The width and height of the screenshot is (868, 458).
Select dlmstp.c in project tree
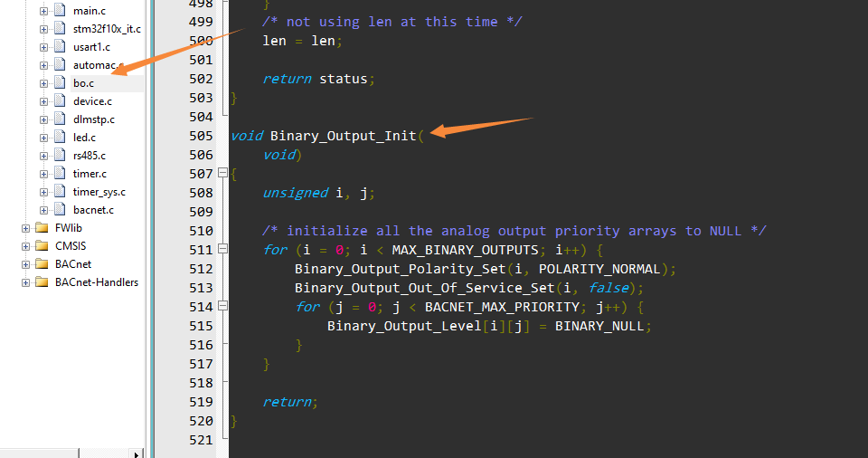pos(93,119)
